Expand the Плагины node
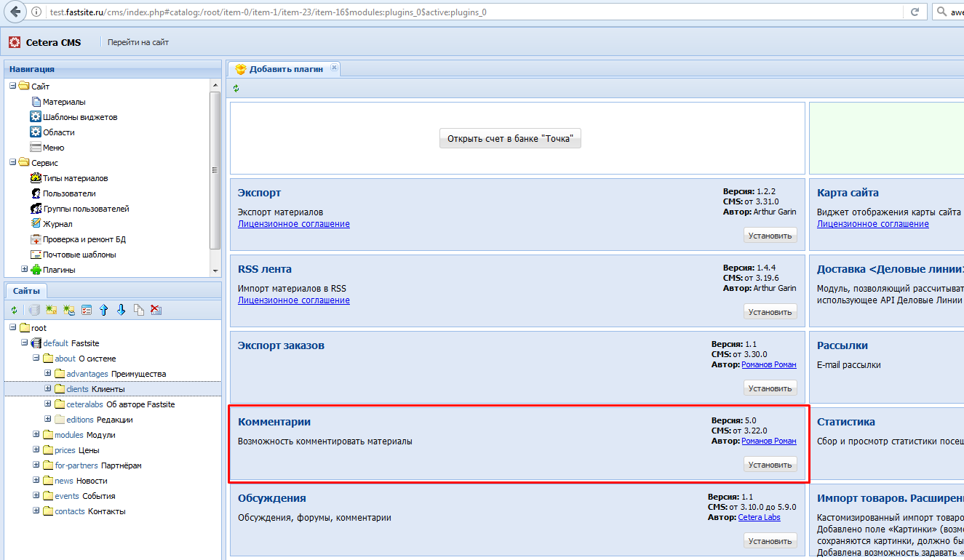The image size is (964, 560). coord(24,269)
